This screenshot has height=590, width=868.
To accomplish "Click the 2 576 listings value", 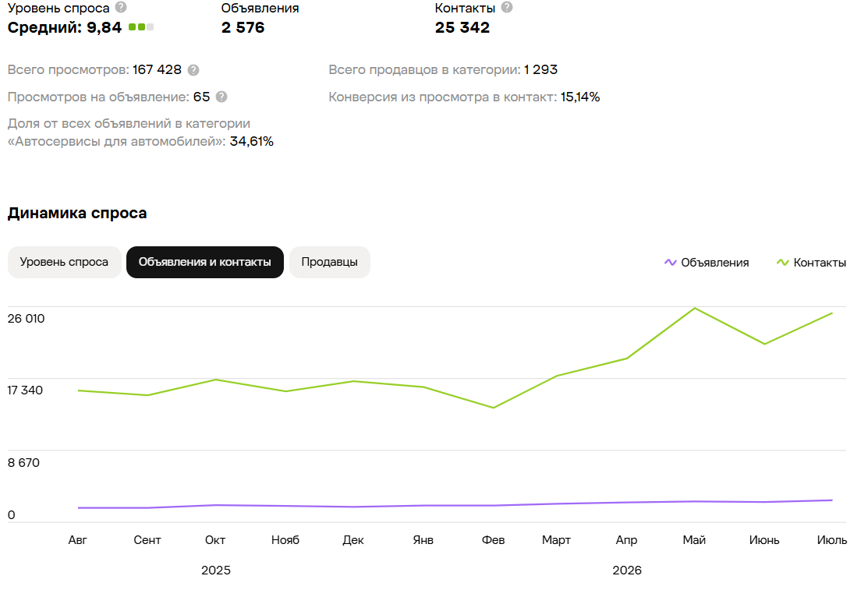I will tap(243, 28).
